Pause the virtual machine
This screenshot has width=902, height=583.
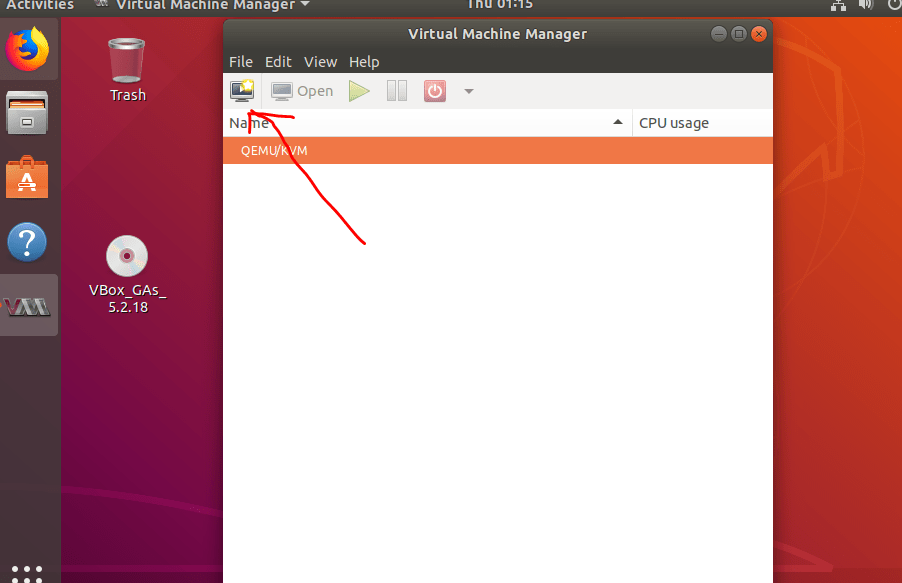tap(396, 90)
